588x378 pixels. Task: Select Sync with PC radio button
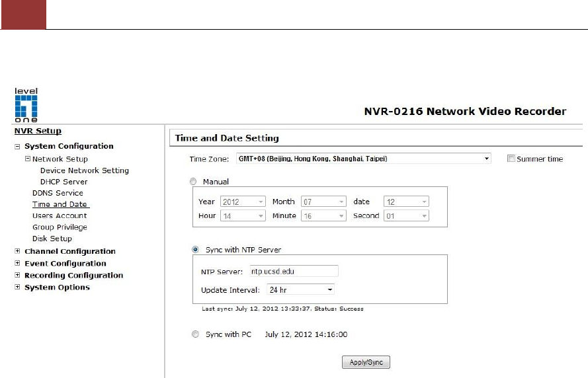195,334
